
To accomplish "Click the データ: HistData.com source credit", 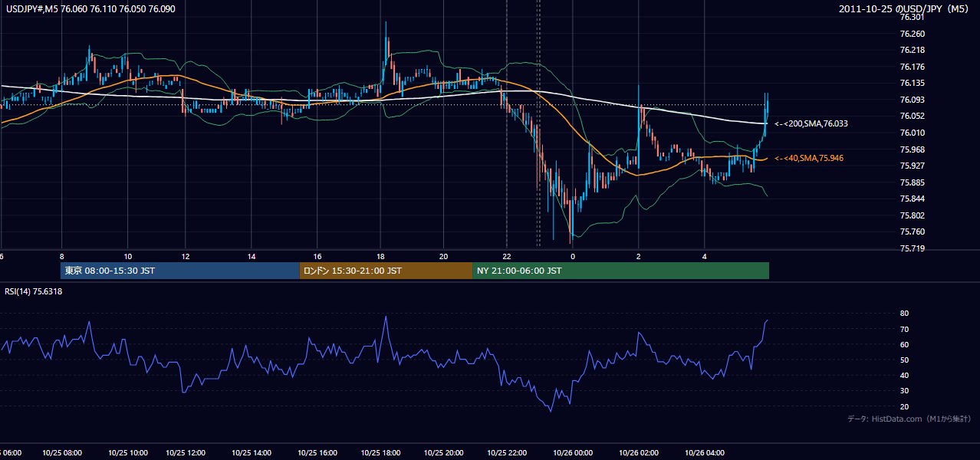I will click(x=909, y=419).
